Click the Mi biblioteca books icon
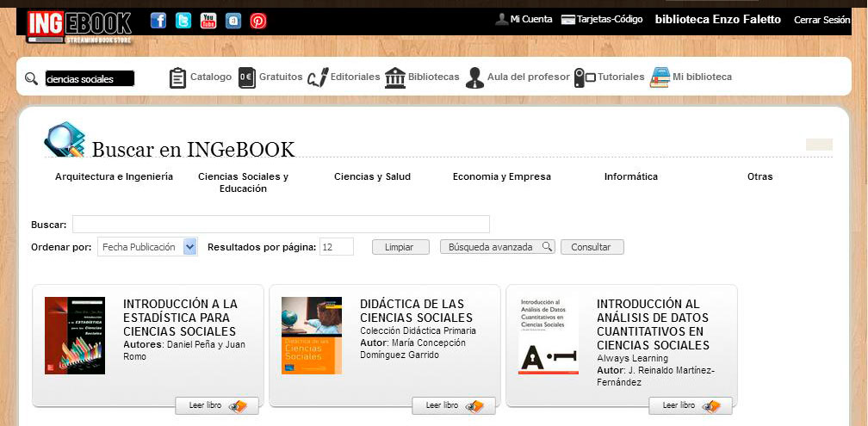The image size is (868, 426). point(660,77)
